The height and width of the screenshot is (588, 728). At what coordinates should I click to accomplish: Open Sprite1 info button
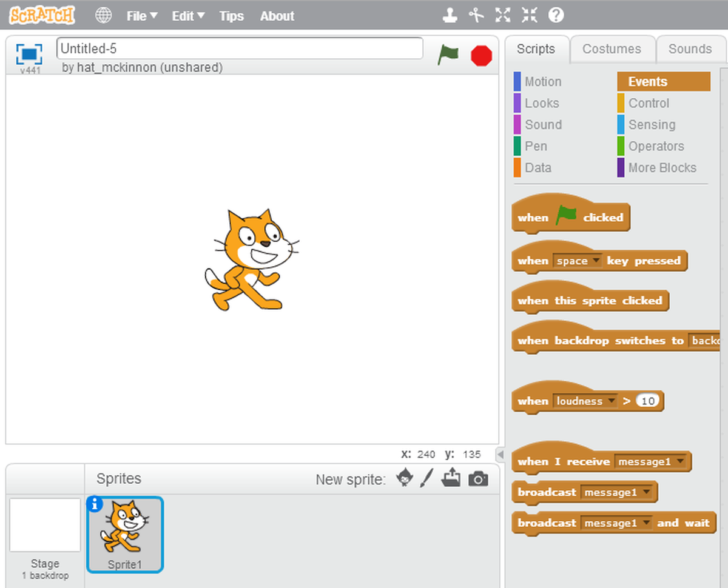click(x=95, y=504)
